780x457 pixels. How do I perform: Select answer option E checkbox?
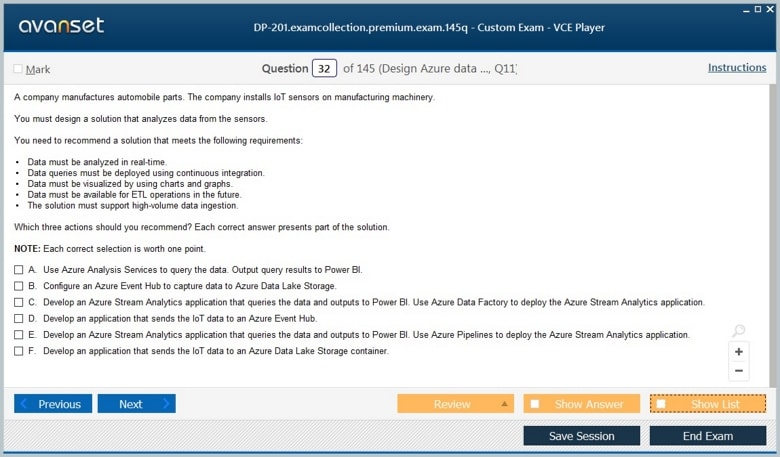point(18,335)
